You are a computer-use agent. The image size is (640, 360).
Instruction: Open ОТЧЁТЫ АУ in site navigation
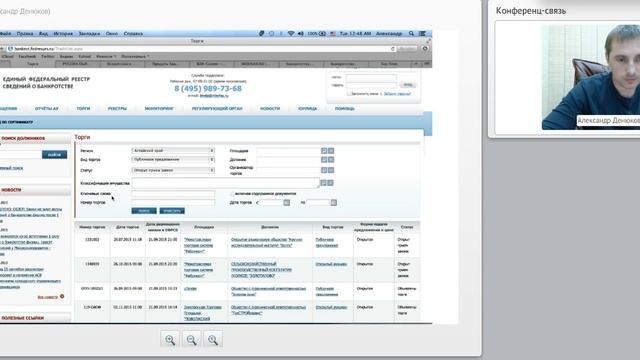point(47,109)
